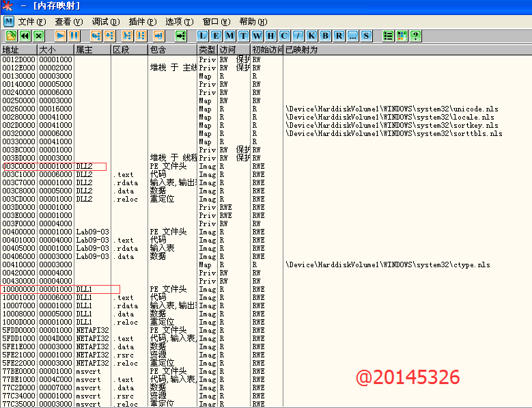The image size is (532, 408).
Task: Open the 插件 (Plugins) menu
Action: (142, 22)
